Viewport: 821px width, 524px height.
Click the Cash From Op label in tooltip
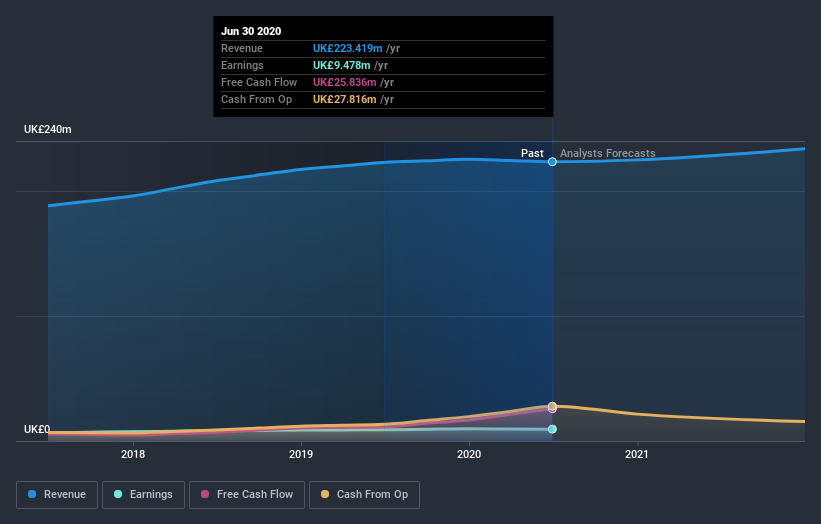click(256, 99)
